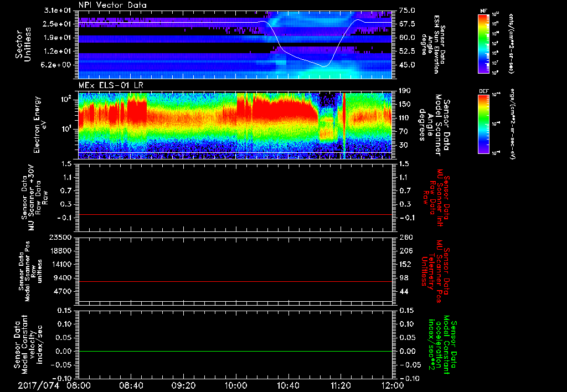Click the 10:00 time axis label
567x392 pixels.
[236, 386]
